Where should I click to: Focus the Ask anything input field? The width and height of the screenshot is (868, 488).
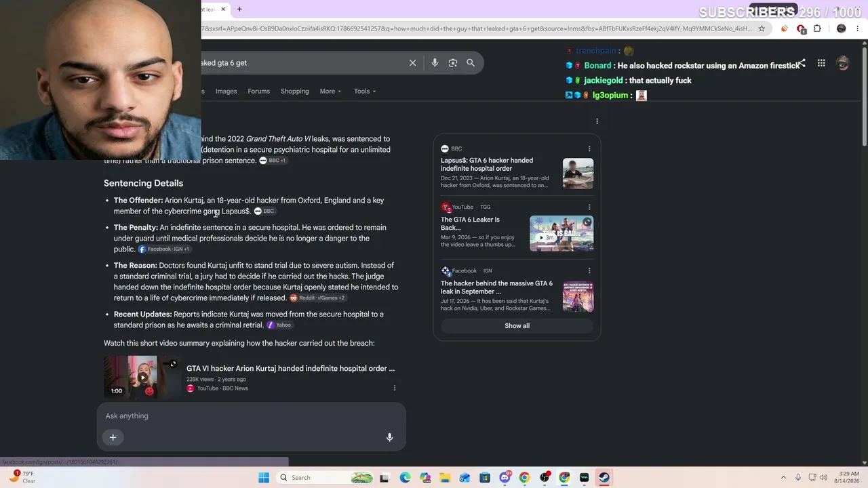[251, 416]
